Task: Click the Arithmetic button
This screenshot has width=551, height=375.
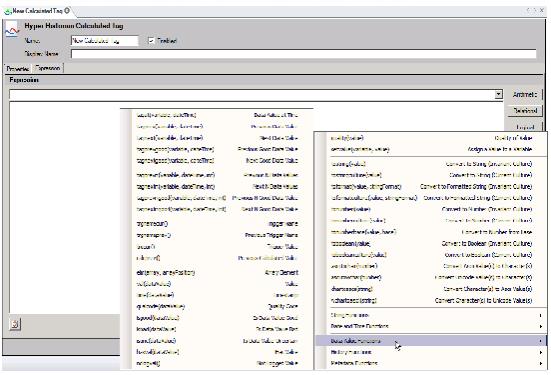Action: (x=525, y=95)
